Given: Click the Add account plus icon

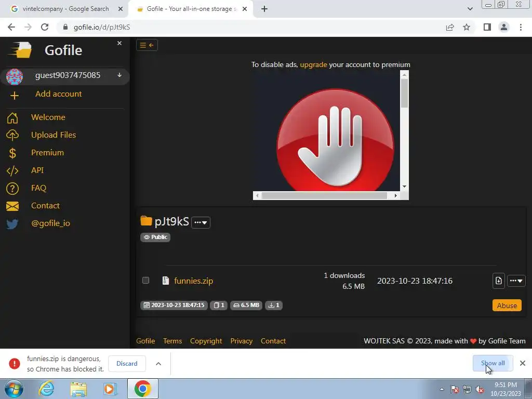Looking at the screenshot, I should point(14,96).
